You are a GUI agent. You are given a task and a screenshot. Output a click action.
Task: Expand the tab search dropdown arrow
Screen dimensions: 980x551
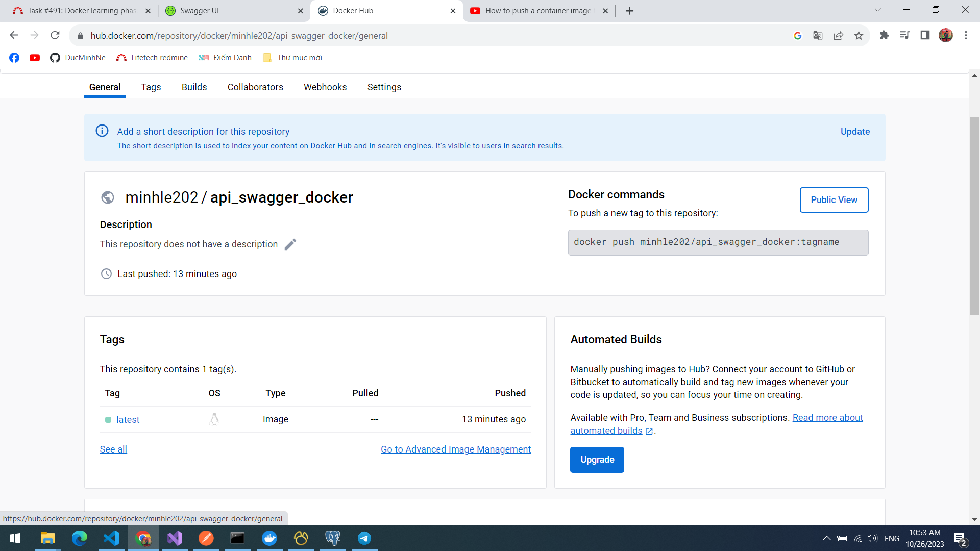(877, 10)
